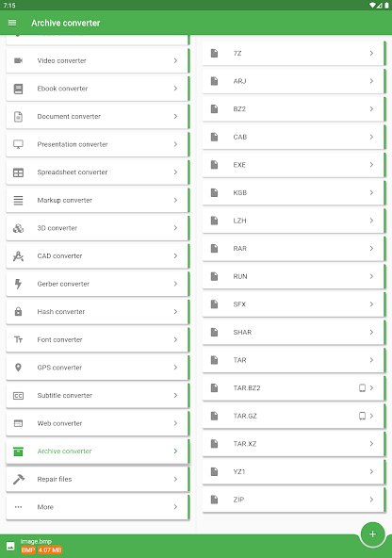Image resolution: width=392 pixels, height=558 pixels.
Task: Open the hamburger navigation menu
Action: coord(12,23)
